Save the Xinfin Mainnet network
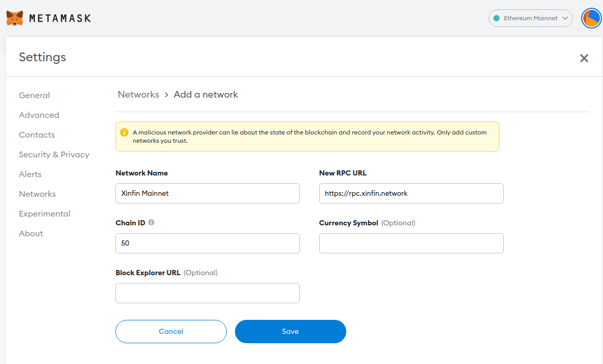603x364 pixels. pyautogui.click(x=290, y=331)
